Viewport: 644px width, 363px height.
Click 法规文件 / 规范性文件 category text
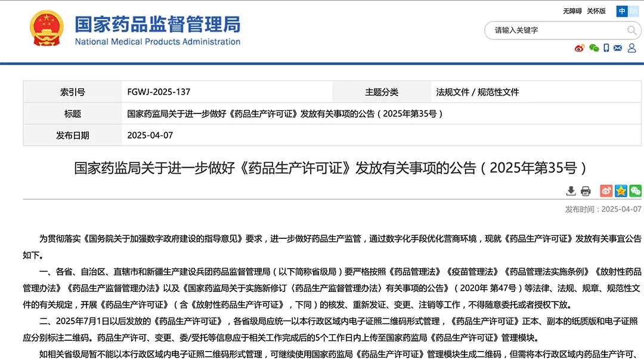[477, 92]
